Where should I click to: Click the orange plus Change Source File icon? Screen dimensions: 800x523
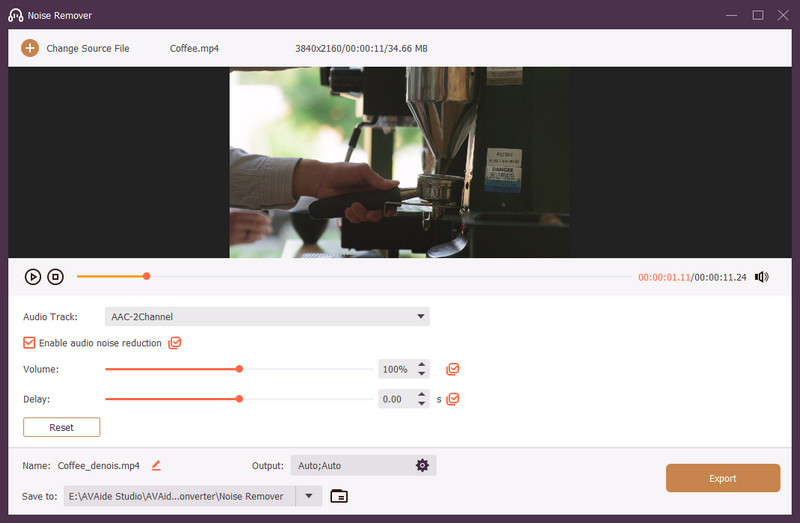point(30,48)
